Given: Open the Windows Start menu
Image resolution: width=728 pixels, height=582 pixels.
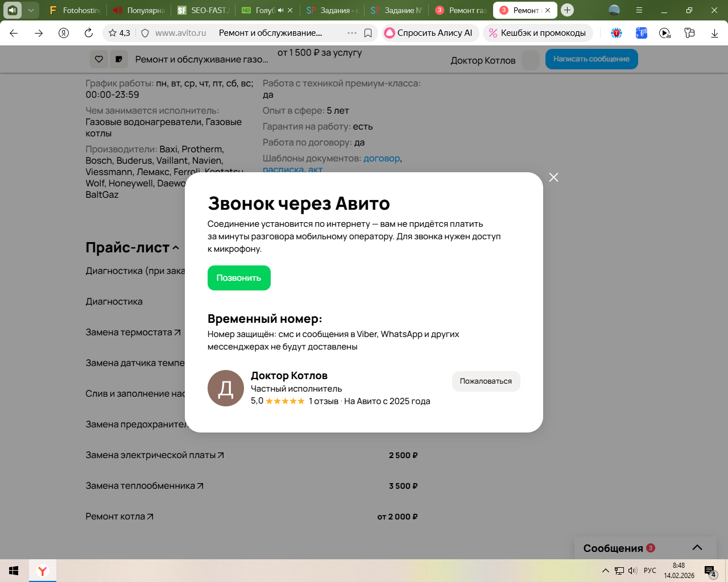Looking at the screenshot, I should pos(14,571).
